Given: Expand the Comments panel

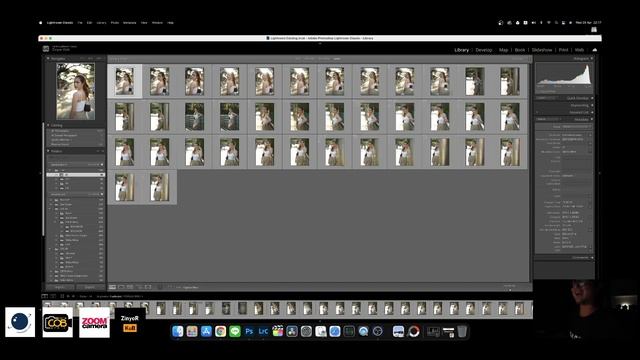Looking at the screenshot, I should [x=591, y=258].
